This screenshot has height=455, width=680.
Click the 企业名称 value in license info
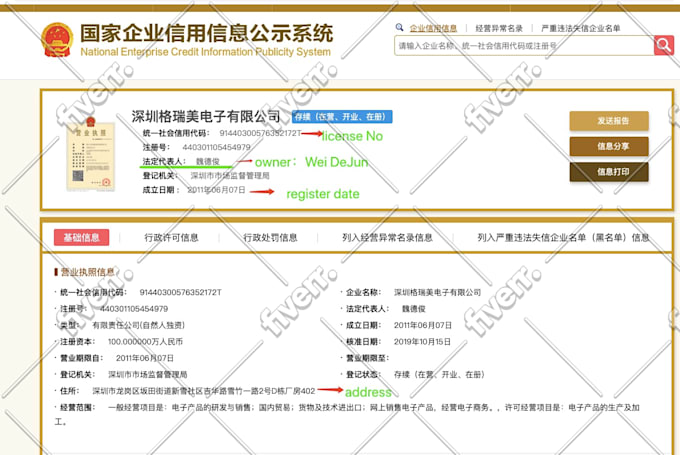(x=438, y=292)
